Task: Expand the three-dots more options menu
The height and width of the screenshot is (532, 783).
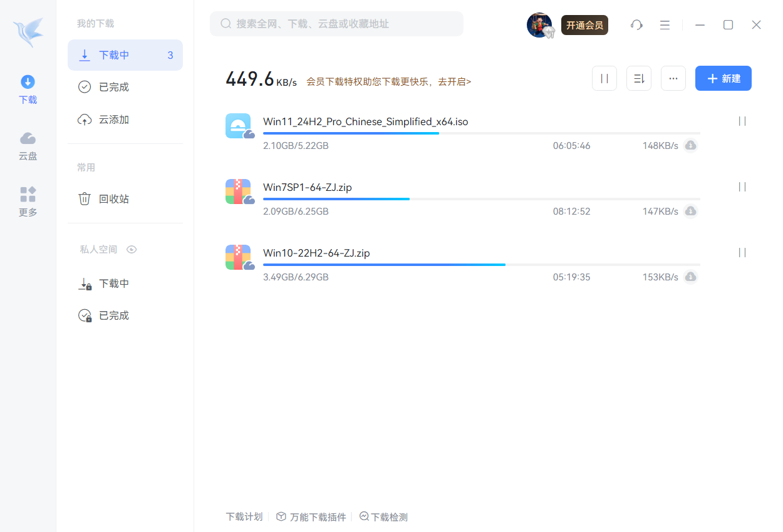Action: [x=673, y=78]
